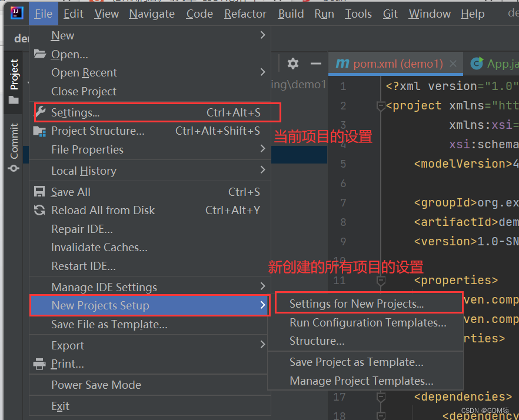Screen dimensions: 519x420
Task: Choose Project Structure... menu entry
Action: click(150, 131)
